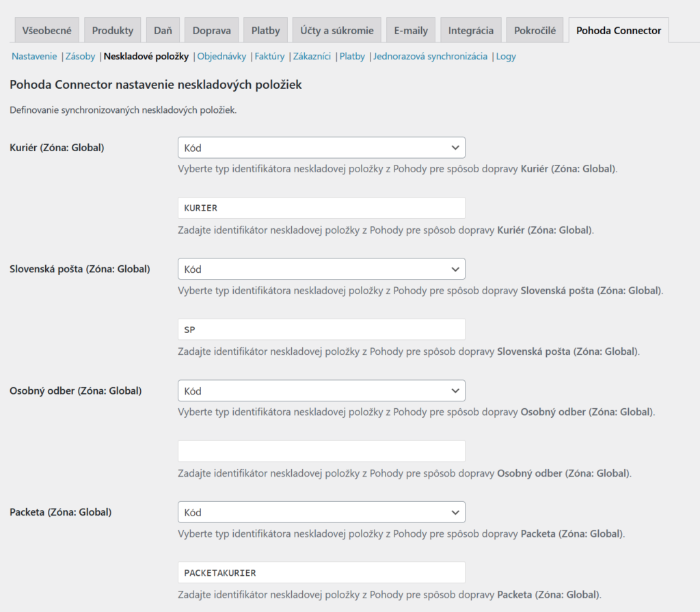Go to the Doprava tab

pyautogui.click(x=212, y=30)
